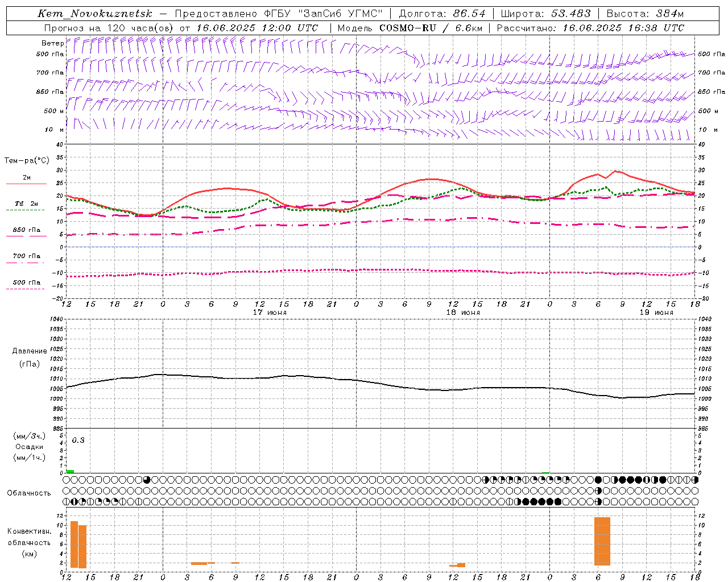The width and height of the screenshot is (728, 582).
Task: Click the '19 июня' date label
Action: pyautogui.click(x=656, y=313)
